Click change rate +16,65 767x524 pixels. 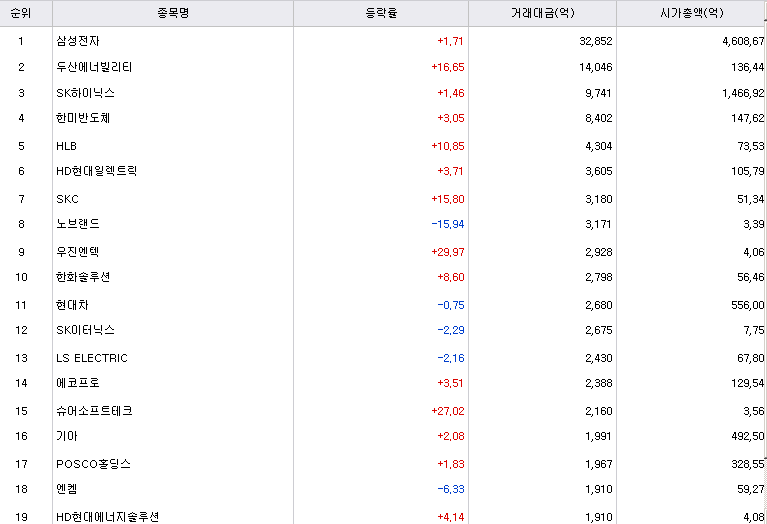(448, 67)
